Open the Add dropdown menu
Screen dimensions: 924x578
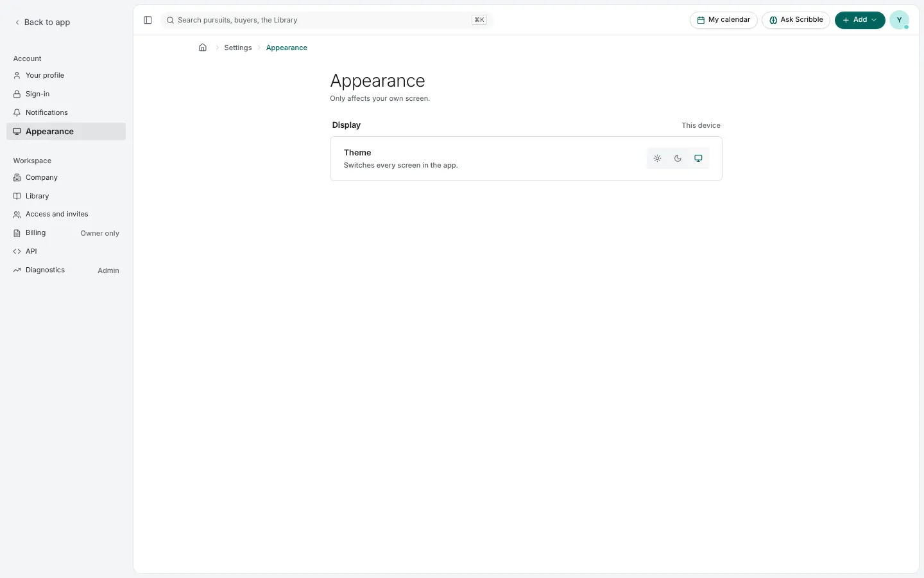click(x=860, y=20)
